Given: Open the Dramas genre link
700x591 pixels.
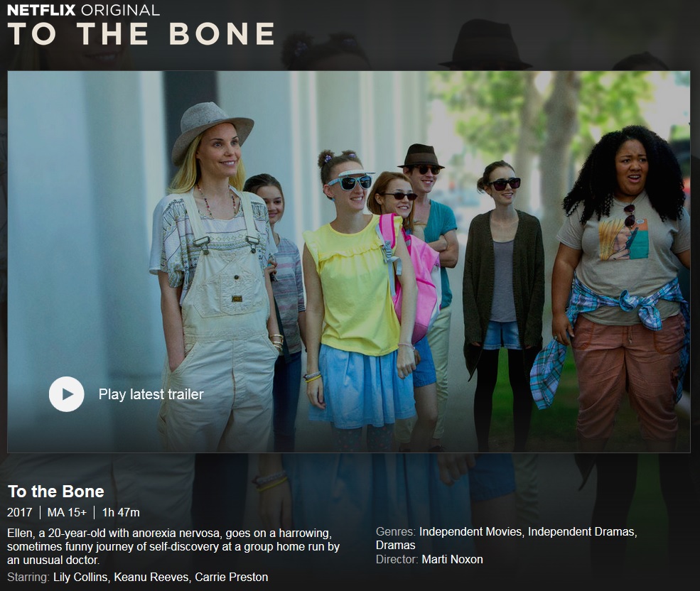Looking at the screenshot, I should [396, 545].
